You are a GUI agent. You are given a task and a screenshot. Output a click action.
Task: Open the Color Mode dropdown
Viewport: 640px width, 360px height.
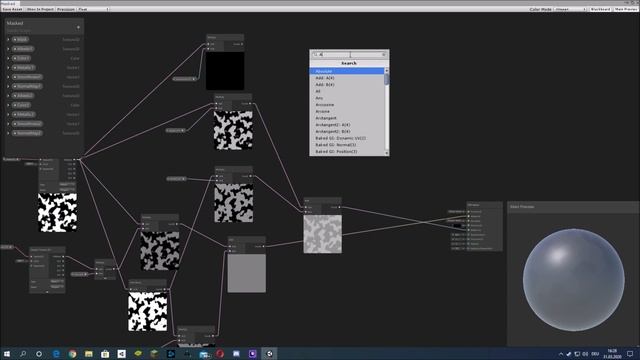pos(570,9)
